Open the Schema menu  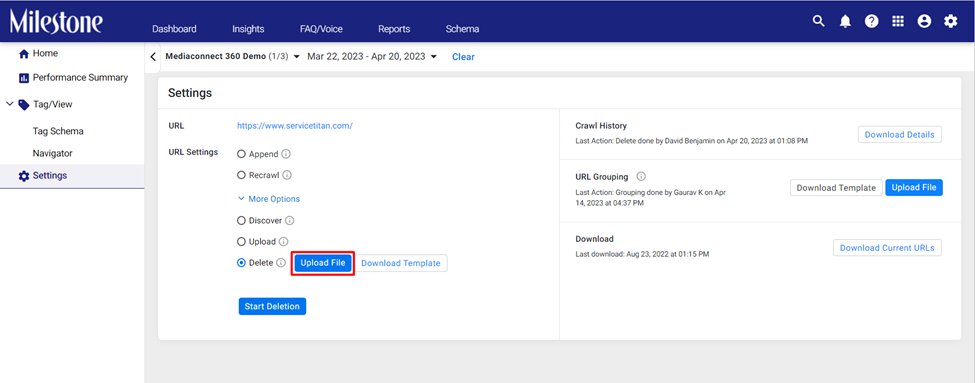(x=463, y=29)
